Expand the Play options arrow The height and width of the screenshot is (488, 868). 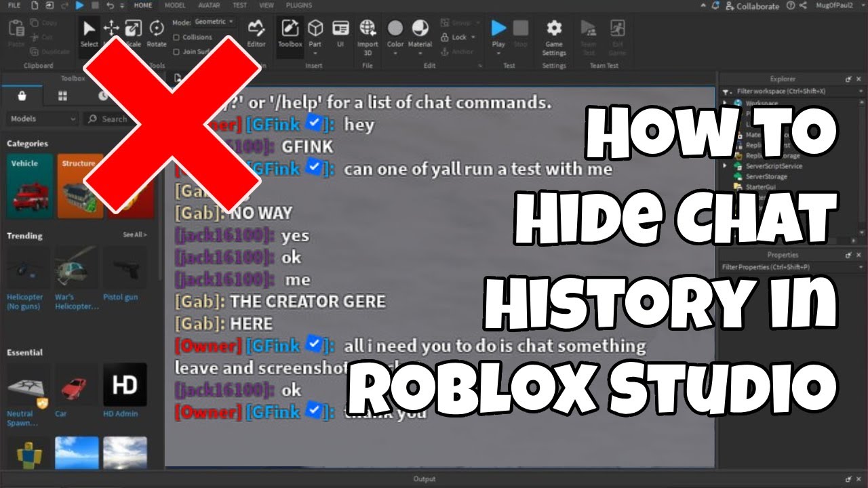[499, 54]
